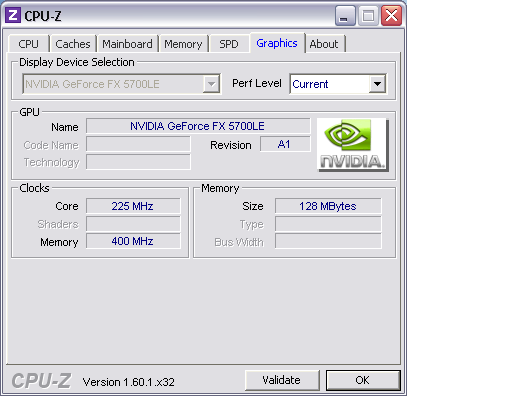Image resolution: width=512 pixels, height=396 pixels.
Task: Open the Caches tab
Action: (73, 44)
